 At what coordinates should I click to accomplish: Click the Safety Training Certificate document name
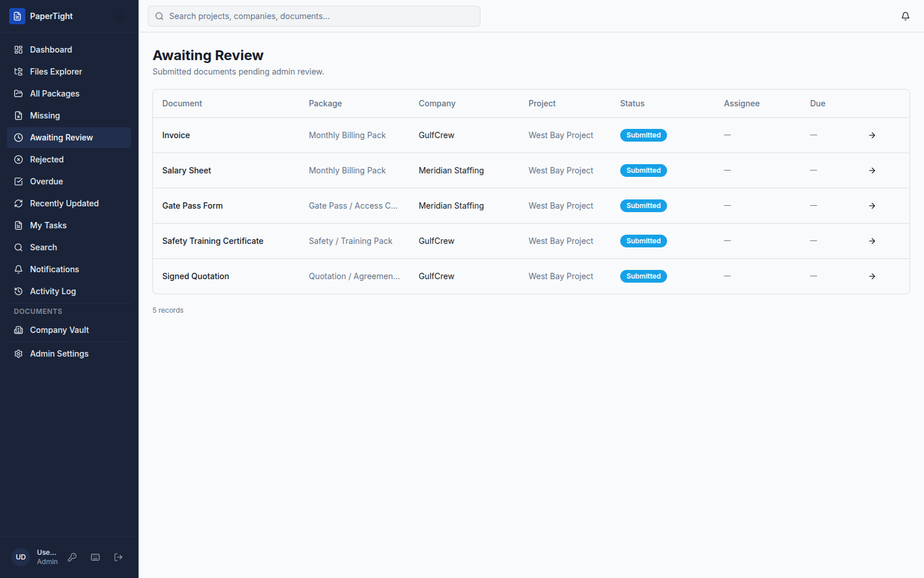pos(213,241)
